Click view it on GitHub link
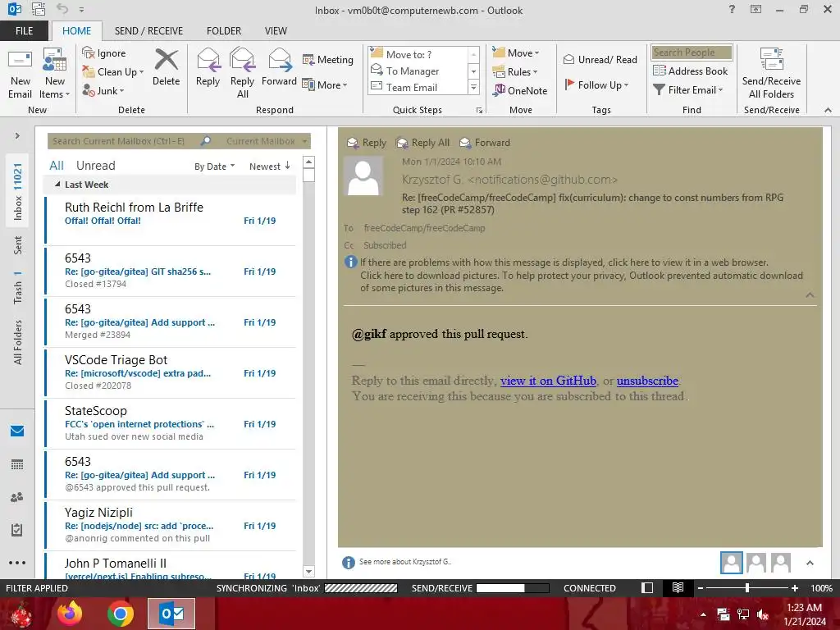 548,381
